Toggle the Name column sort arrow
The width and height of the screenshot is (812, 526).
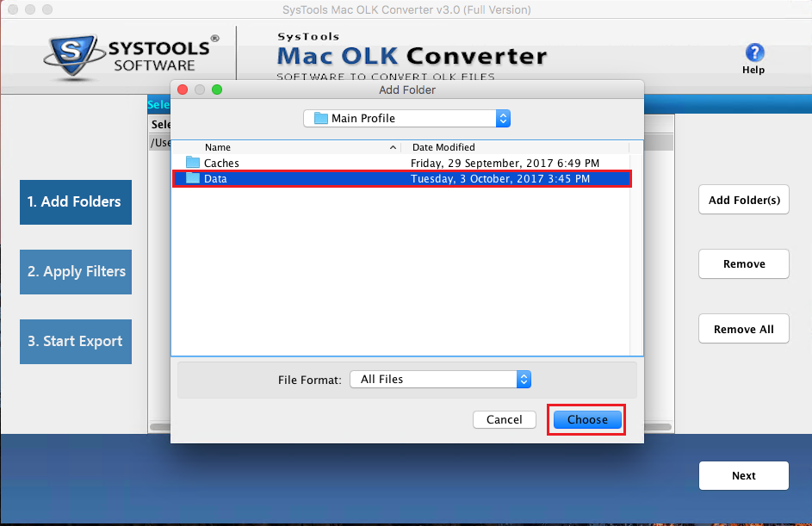(x=393, y=147)
